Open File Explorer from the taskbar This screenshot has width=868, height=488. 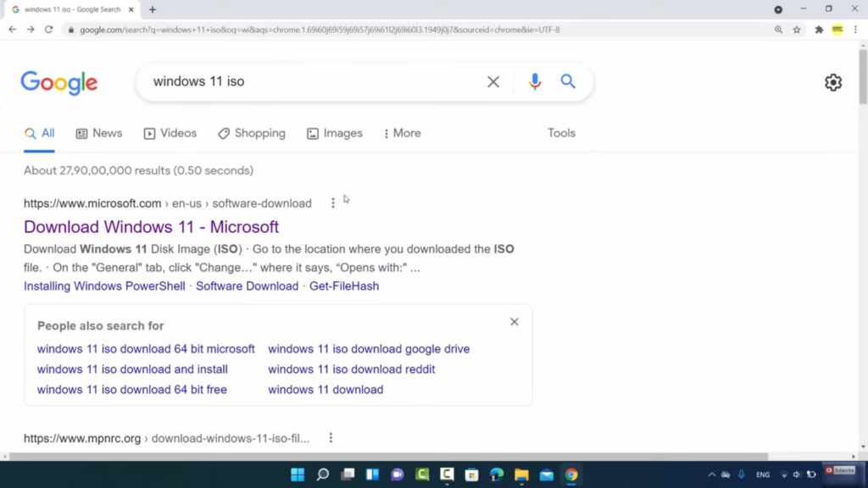point(521,474)
